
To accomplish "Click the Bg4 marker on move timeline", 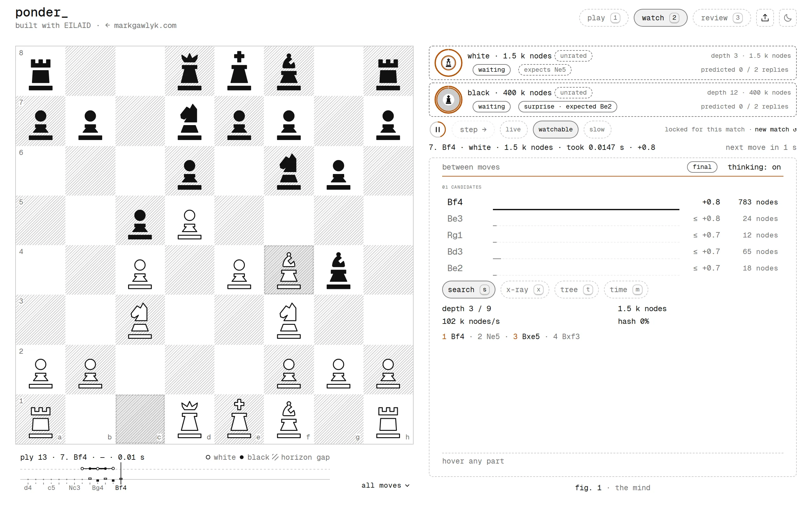I will tap(98, 487).
